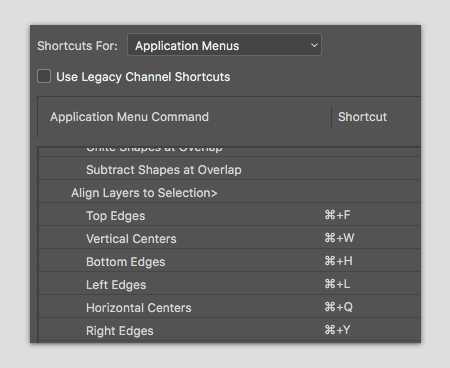This screenshot has height=368, width=450.
Task: Edit the ⌘+W shortcut for Vertical Centers
Action: coord(339,238)
